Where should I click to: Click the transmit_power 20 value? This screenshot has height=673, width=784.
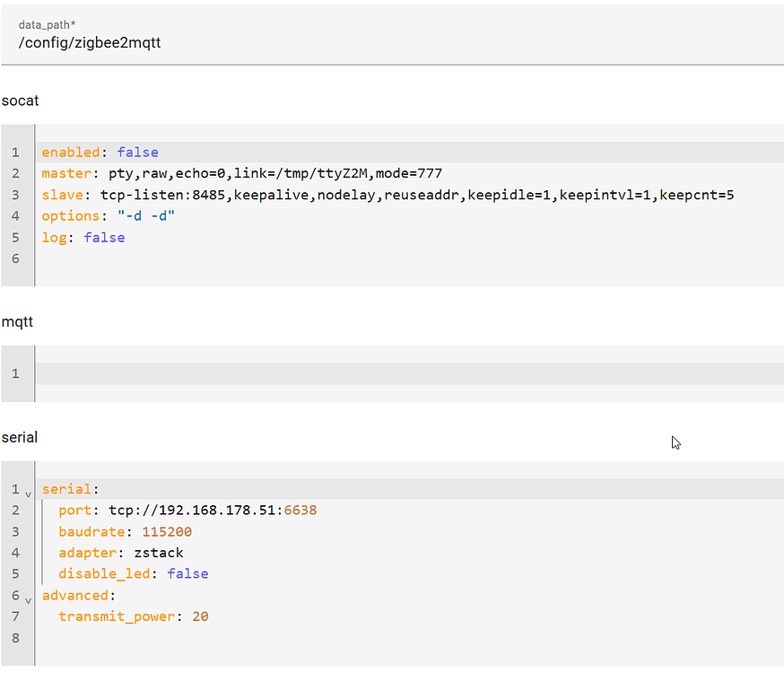pos(200,616)
